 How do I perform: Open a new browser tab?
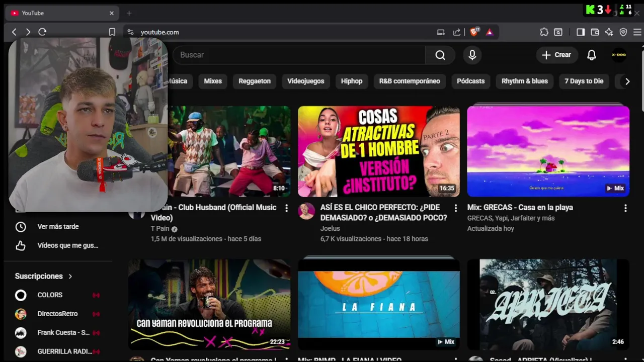[x=129, y=13]
